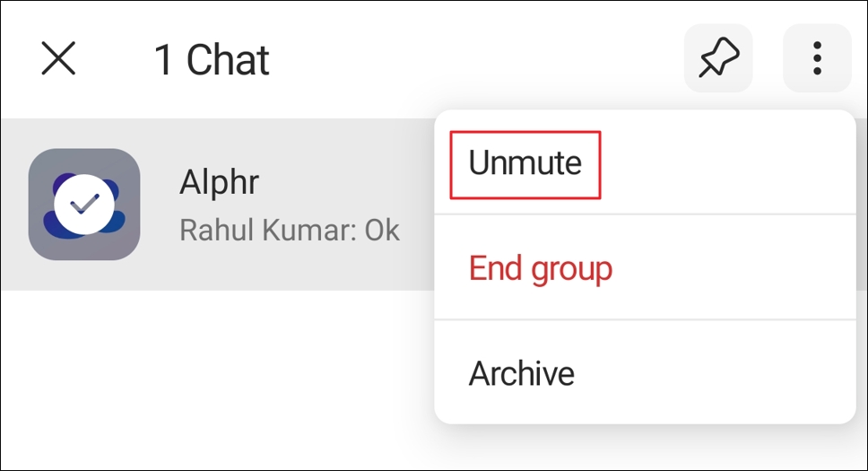
Task: Open the 'Rahul Kumar: Ok' message preview
Action: tap(289, 230)
